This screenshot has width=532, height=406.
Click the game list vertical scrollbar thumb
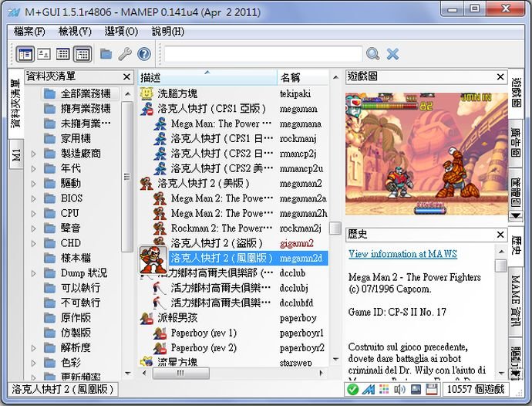click(x=335, y=228)
